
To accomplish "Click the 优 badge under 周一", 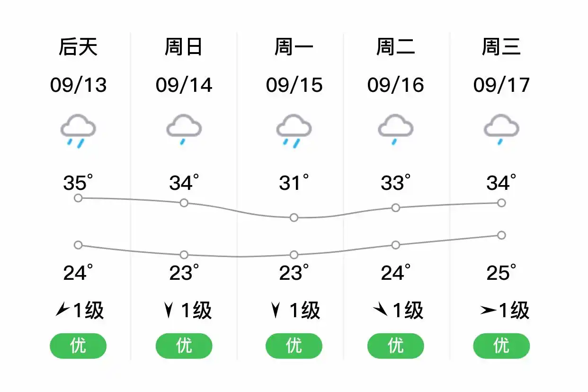I will [294, 346].
